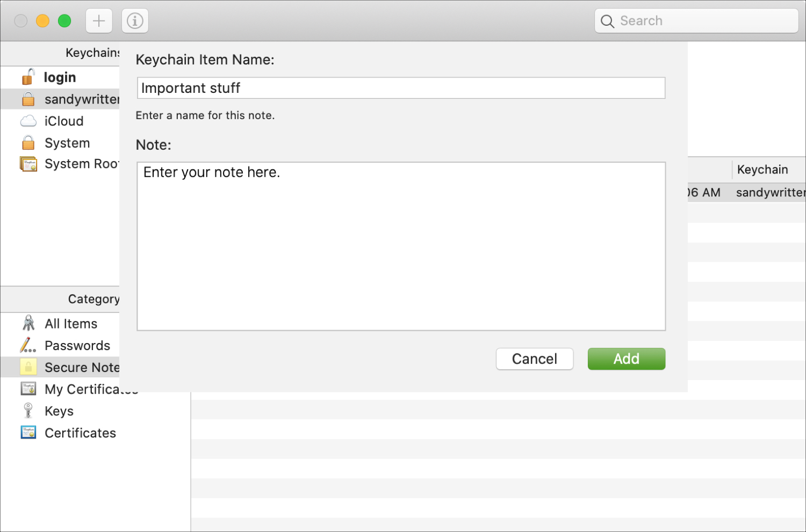
Task: Click the blue certificate icon beside Certificates
Action: [28, 433]
